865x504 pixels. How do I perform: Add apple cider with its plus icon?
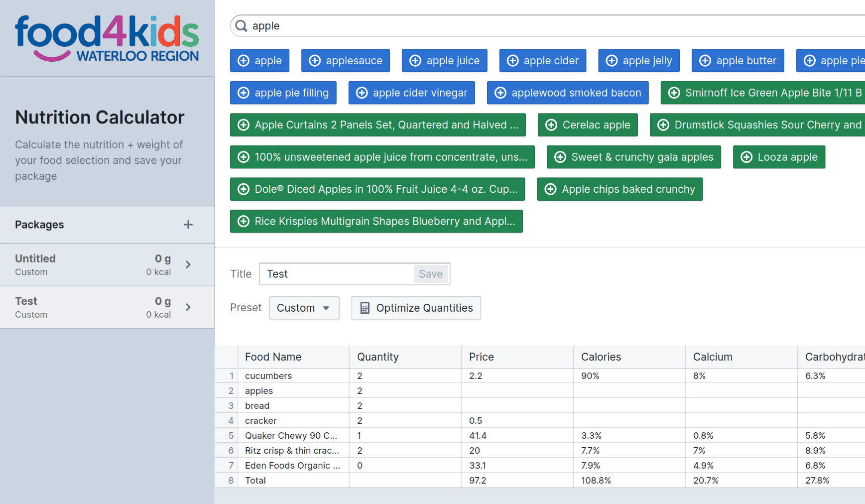click(x=513, y=60)
